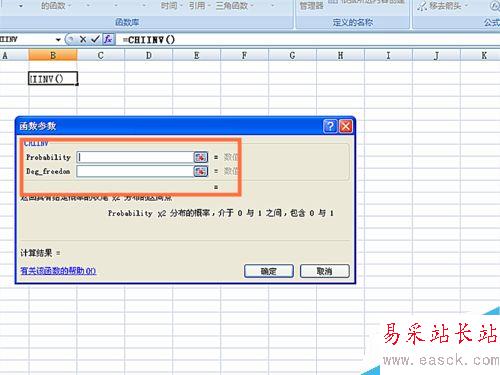Select column E header
The height and width of the screenshot is (375, 500).
click(x=197, y=55)
